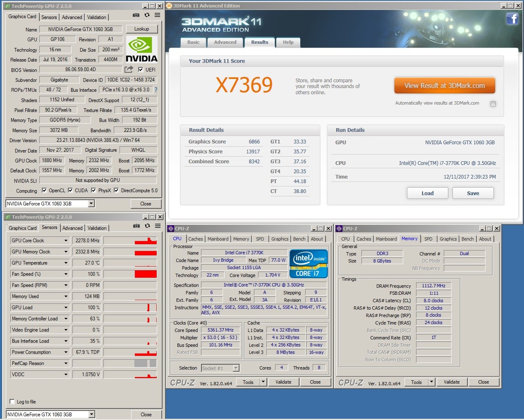Toggle the CUDA checkbox
Viewport: 524px width, 420px height.
(x=70, y=191)
